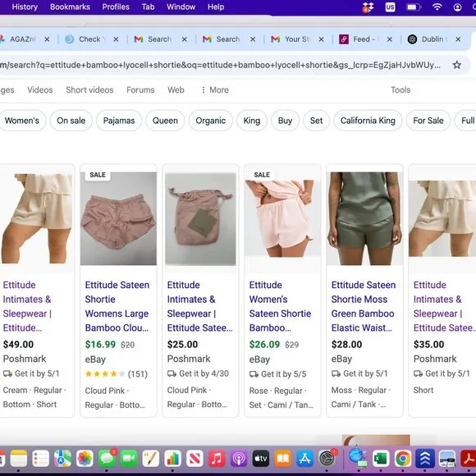Switch to the Web results tab

coord(176,89)
